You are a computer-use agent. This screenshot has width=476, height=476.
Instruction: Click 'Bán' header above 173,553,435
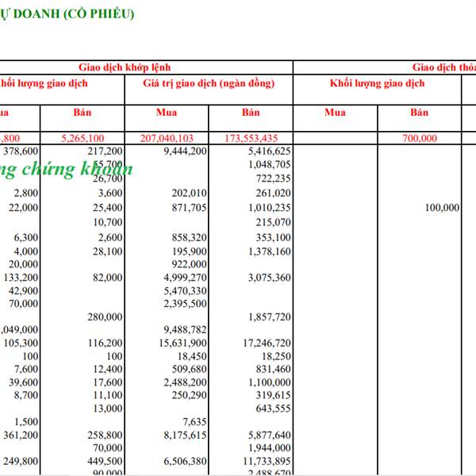pyautogui.click(x=251, y=113)
